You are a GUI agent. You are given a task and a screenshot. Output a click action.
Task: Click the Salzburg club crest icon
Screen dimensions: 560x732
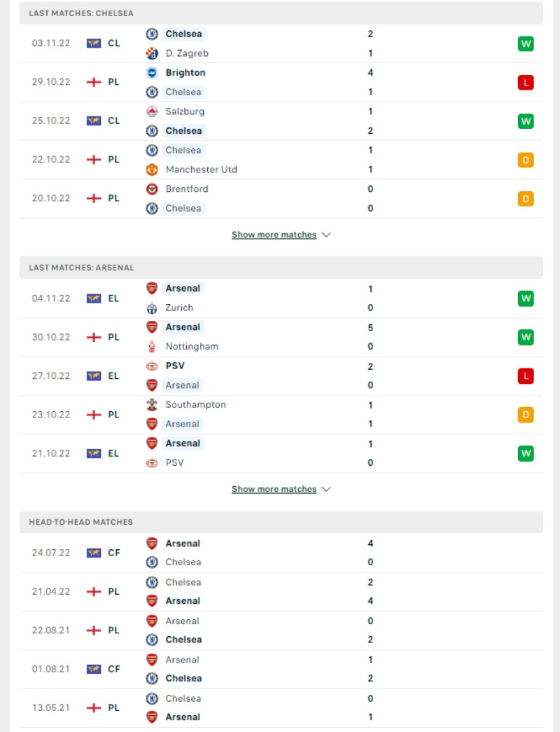(152, 111)
